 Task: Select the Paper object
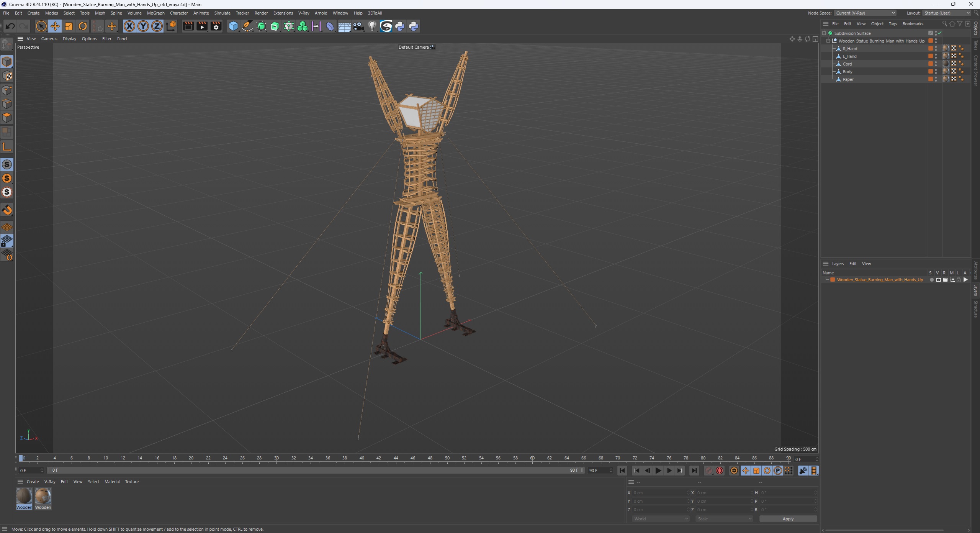(x=848, y=79)
